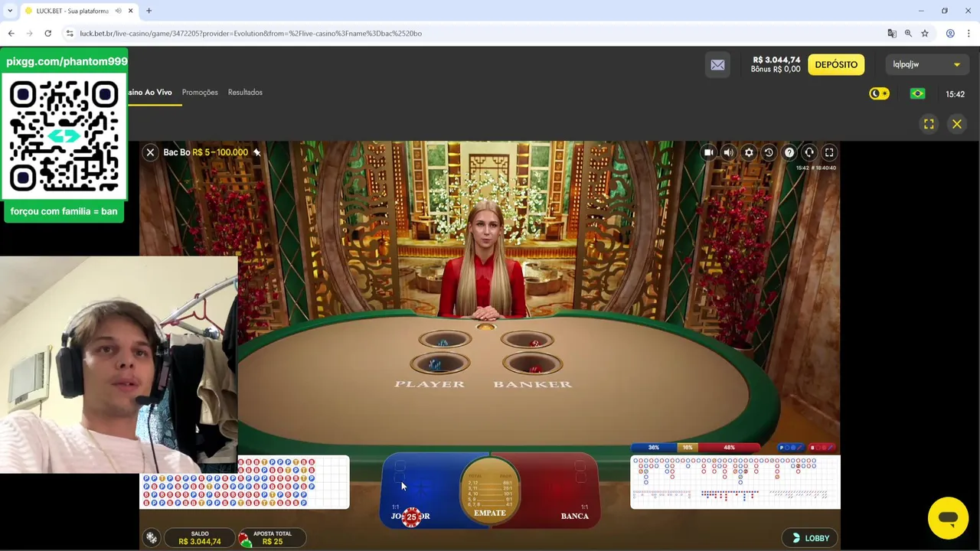This screenshot has height=551, width=980.
Task: Open the big road statistics panel
Action: point(735,482)
